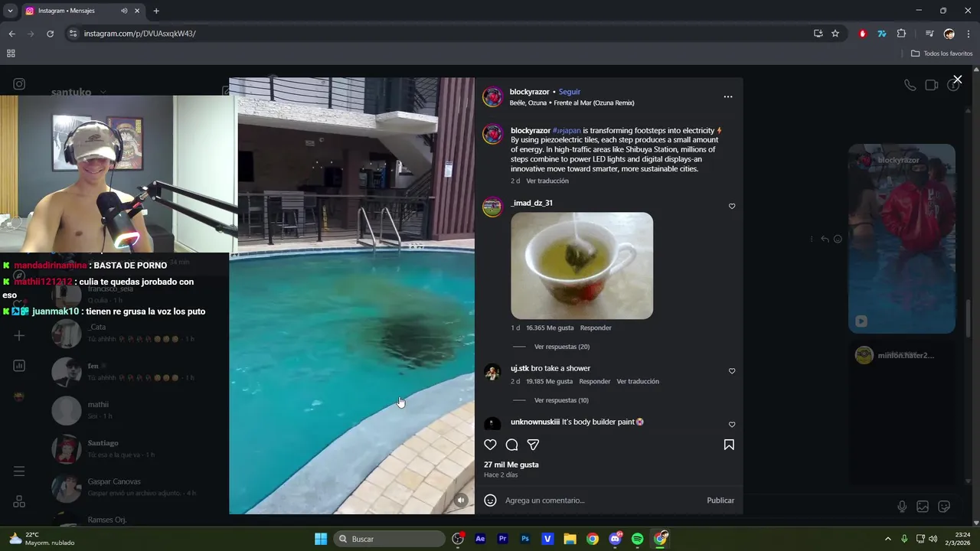Click the plus create icon in the sidebar
The image size is (980, 551).
pyautogui.click(x=19, y=335)
